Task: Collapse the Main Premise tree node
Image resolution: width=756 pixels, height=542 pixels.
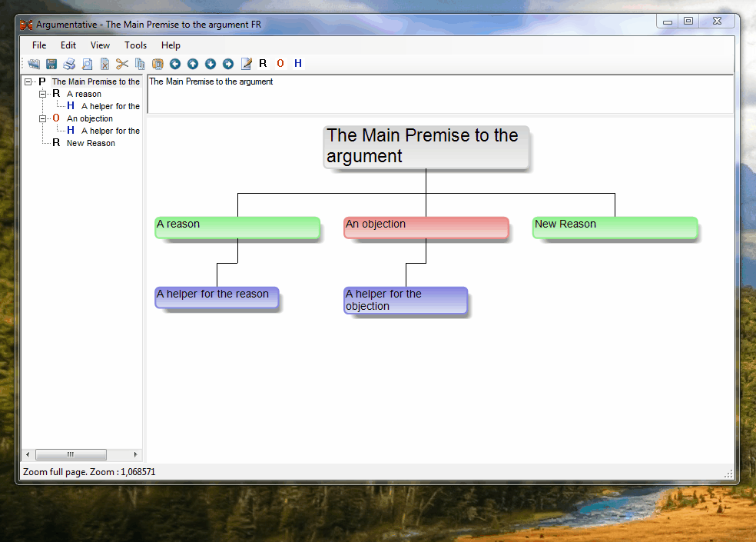Action: click(x=28, y=82)
